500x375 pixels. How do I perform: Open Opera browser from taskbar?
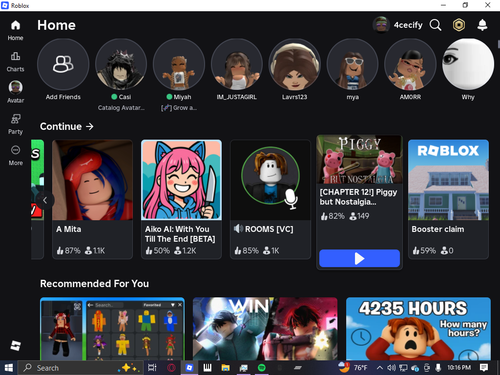click(x=171, y=368)
